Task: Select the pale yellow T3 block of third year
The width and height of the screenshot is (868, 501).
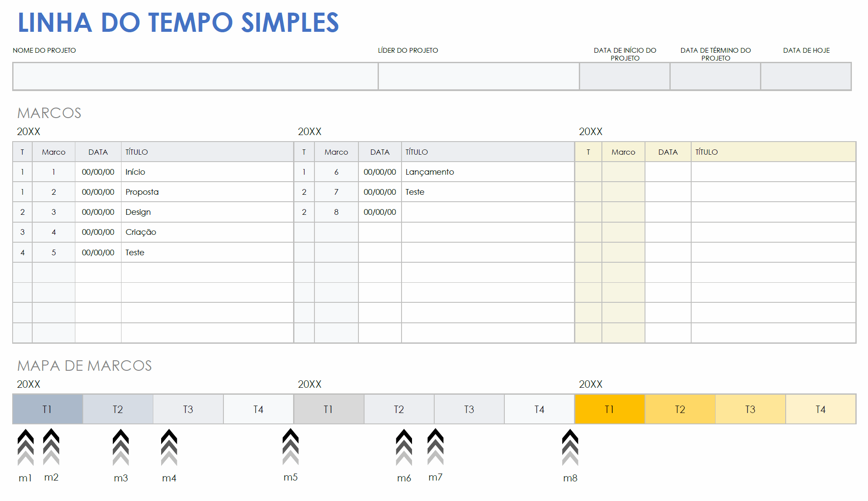Action: click(750, 409)
